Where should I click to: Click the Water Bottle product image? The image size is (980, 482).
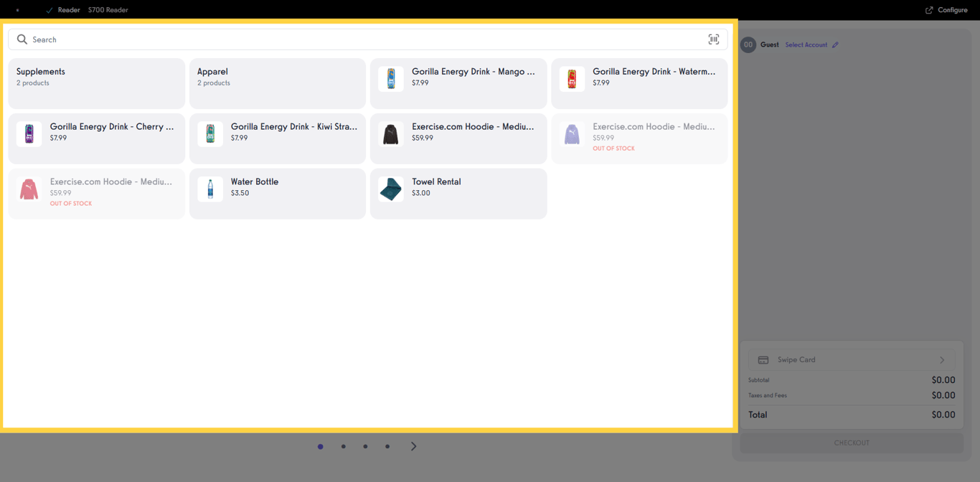click(209, 189)
